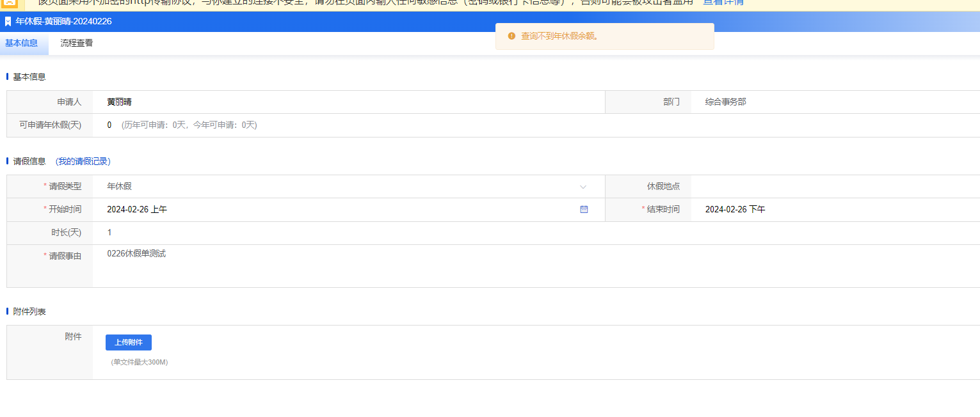The image size is (980, 417).
Task: Click the 单文件最大300M hint text
Action: tap(140, 362)
